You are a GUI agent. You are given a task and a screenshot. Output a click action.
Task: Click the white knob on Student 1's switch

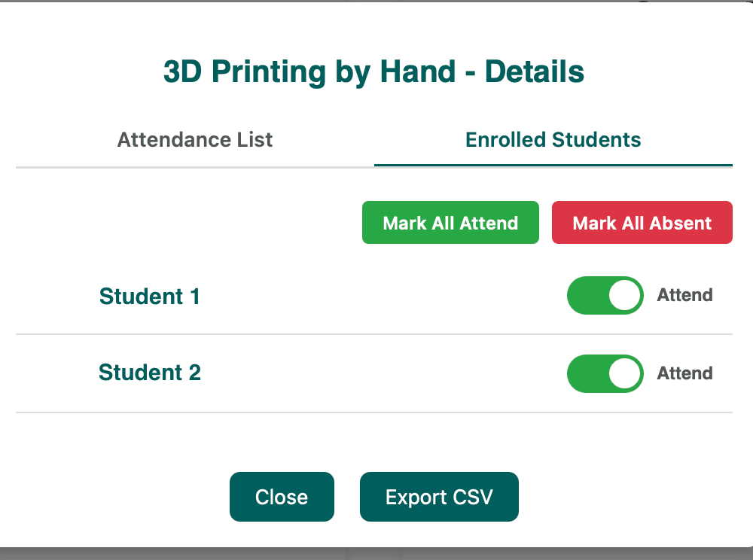(x=624, y=295)
